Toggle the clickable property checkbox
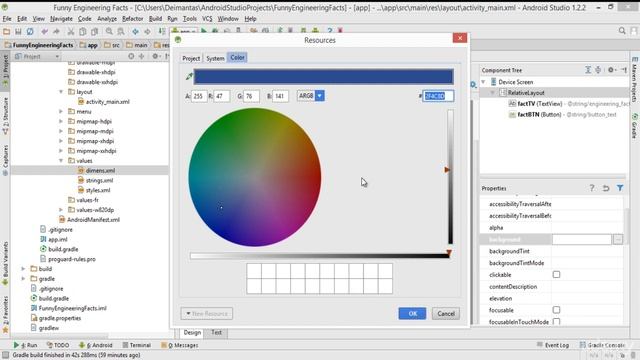The height and width of the screenshot is (360, 640). pyautogui.click(x=556, y=274)
